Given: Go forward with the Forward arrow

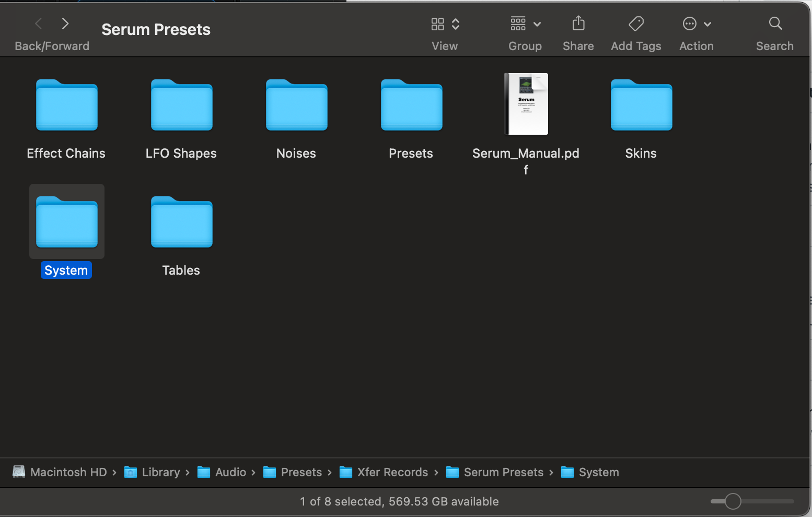Looking at the screenshot, I should point(65,23).
